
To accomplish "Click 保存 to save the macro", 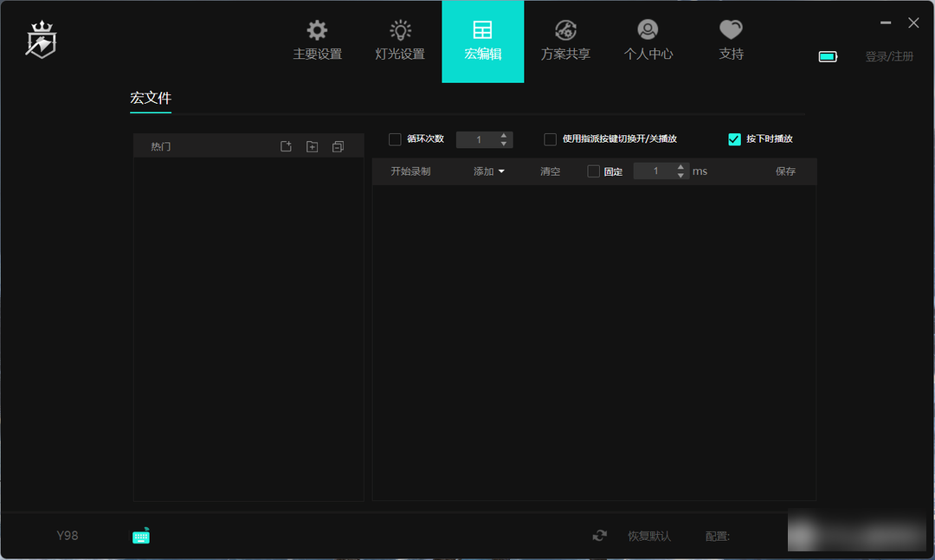I will pos(785,171).
